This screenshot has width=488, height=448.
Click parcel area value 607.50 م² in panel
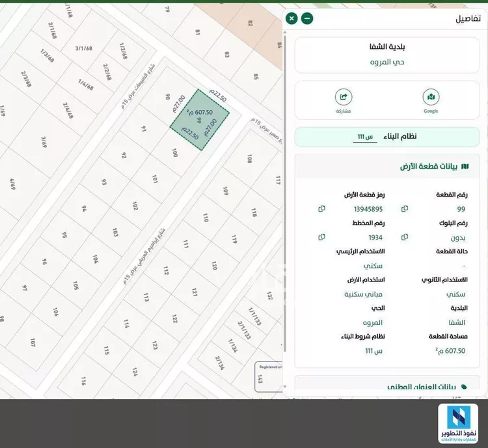pos(450,351)
